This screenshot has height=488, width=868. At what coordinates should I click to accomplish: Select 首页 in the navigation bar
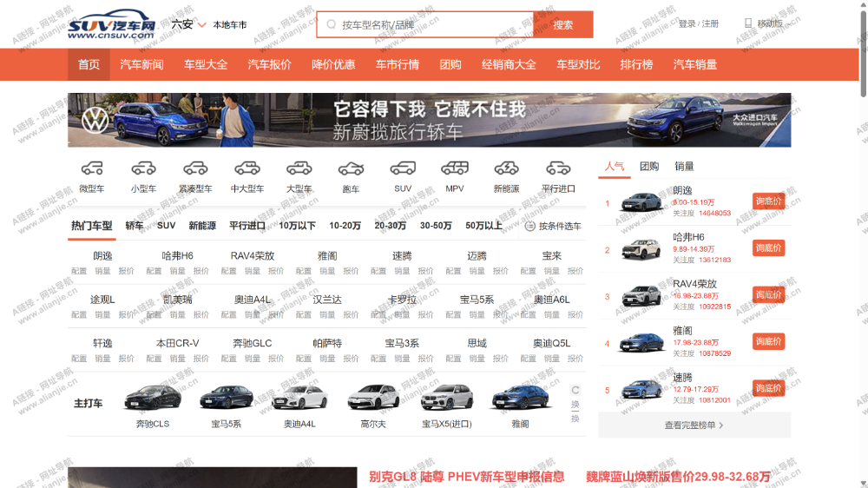(89, 65)
